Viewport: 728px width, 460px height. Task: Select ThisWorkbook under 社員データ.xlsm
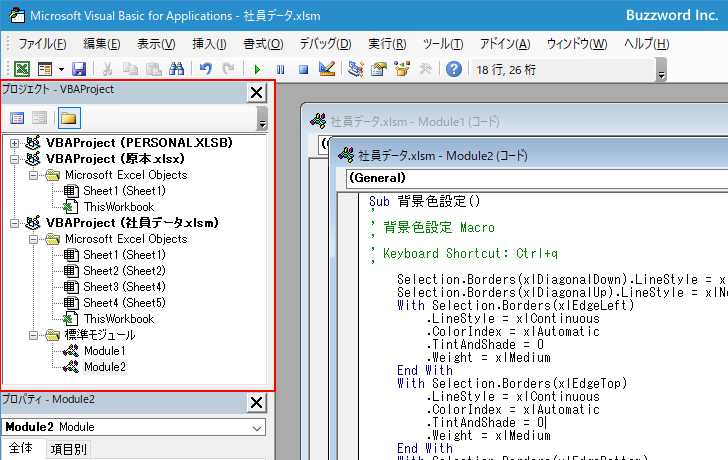coord(119,319)
